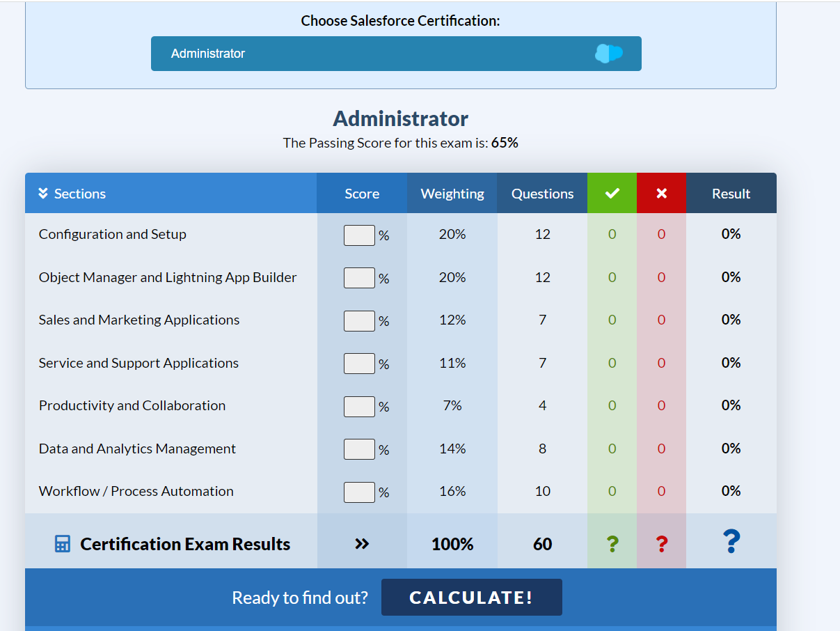Click the 14% weighting for Data and Analytics

point(452,449)
